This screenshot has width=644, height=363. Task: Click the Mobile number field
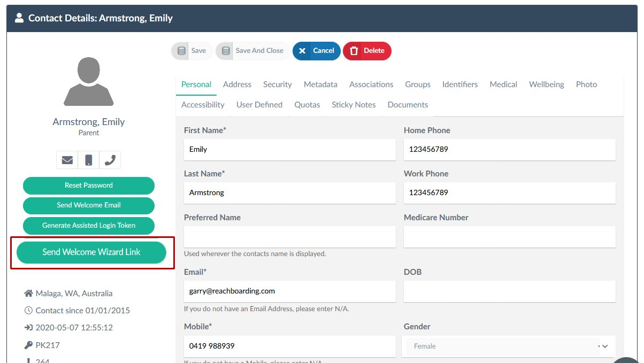(290, 346)
